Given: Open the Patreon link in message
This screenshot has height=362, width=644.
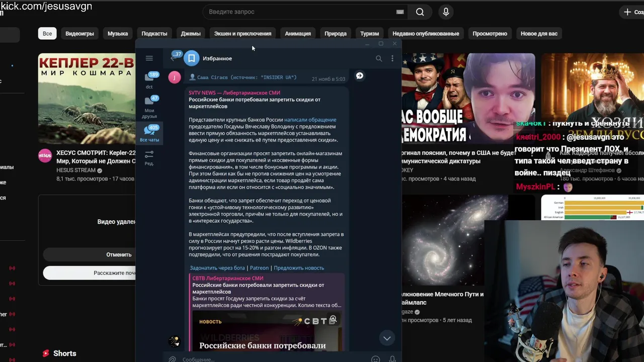Looking at the screenshot, I should click(259, 268).
